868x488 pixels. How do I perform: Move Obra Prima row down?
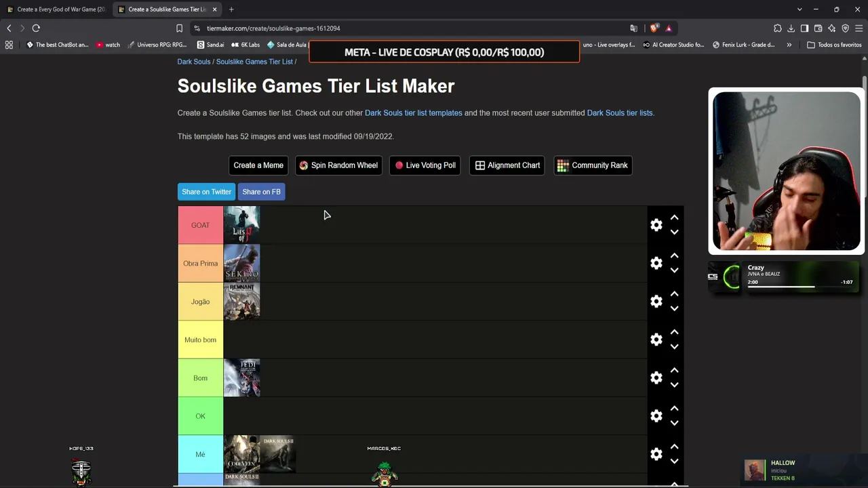[x=674, y=270]
